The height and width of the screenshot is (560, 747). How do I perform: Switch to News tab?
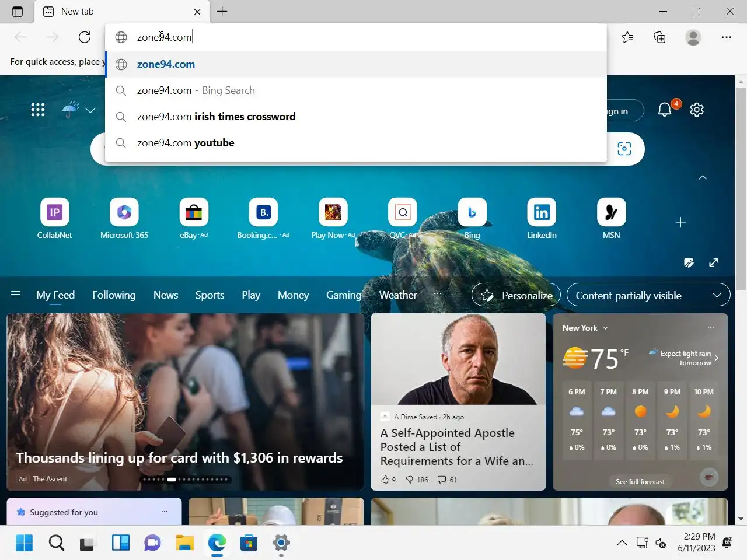coord(166,295)
